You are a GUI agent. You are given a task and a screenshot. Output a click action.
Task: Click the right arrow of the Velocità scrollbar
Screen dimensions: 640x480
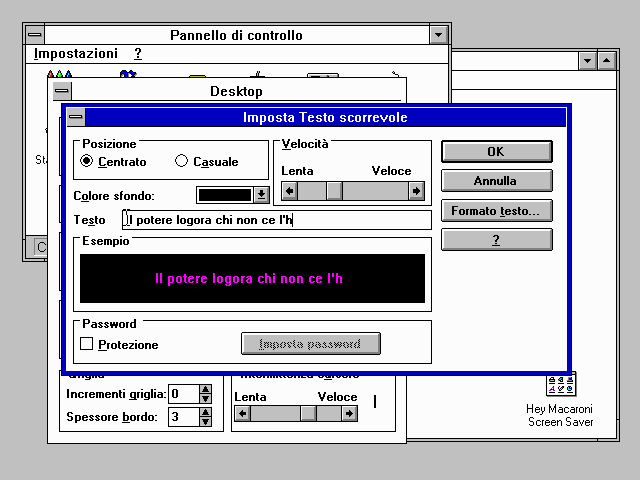click(x=416, y=191)
